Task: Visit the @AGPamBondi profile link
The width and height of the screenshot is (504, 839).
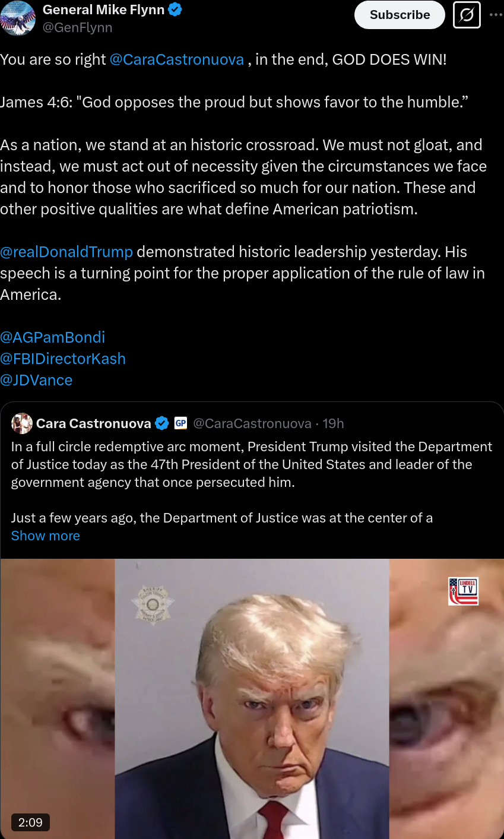Action: pos(52,337)
